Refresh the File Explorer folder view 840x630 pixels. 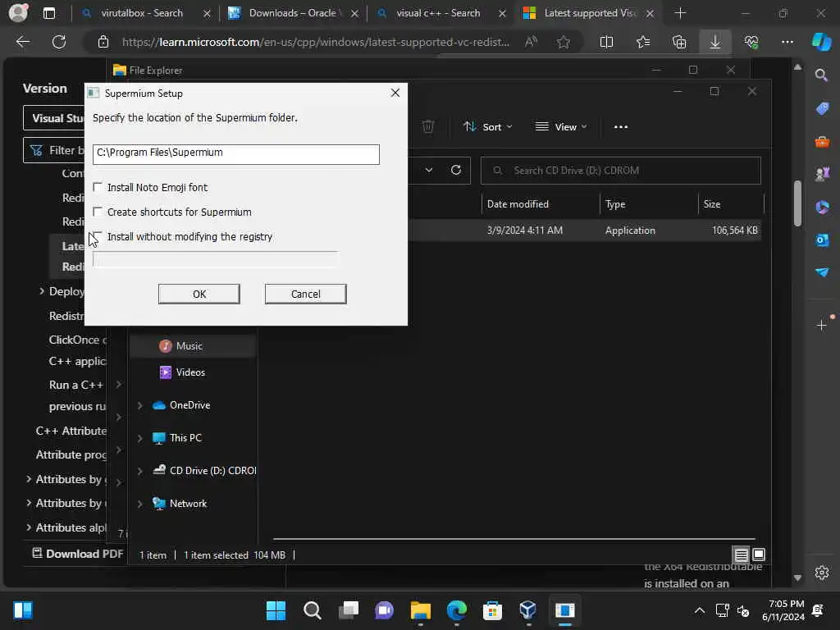pyautogui.click(x=456, y=170)
